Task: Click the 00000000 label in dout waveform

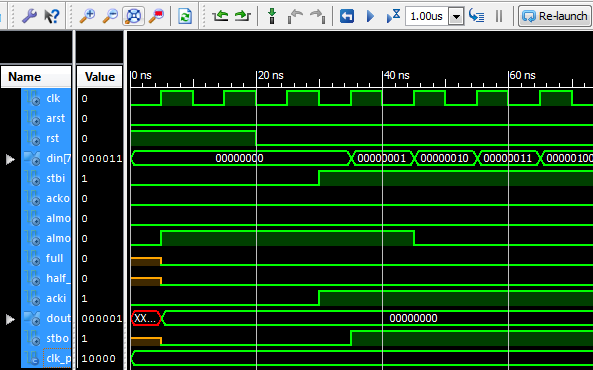Action: click(x=413, y=318)
